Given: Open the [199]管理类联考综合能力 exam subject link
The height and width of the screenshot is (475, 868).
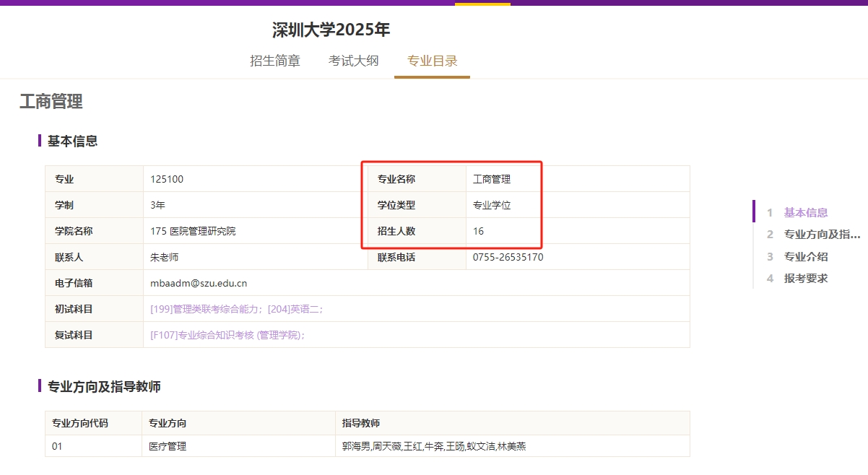Looking at the screenshot, I should point(205,309).
